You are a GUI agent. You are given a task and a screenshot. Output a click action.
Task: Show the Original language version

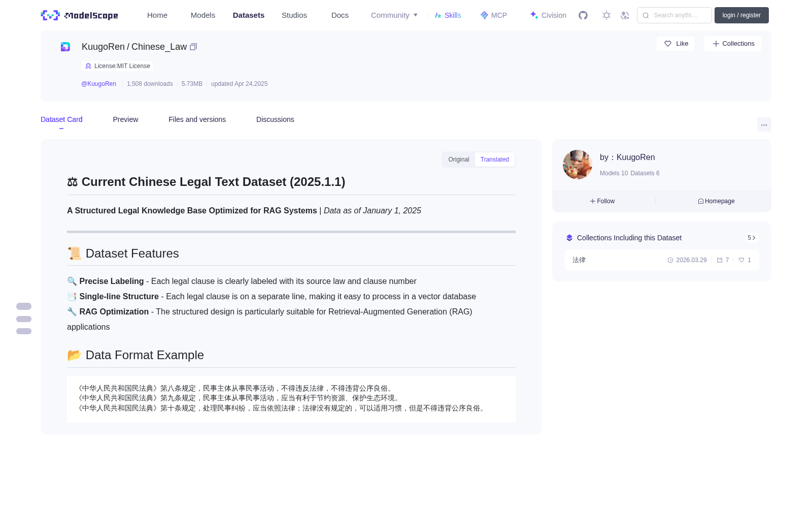tap(459, 160)
